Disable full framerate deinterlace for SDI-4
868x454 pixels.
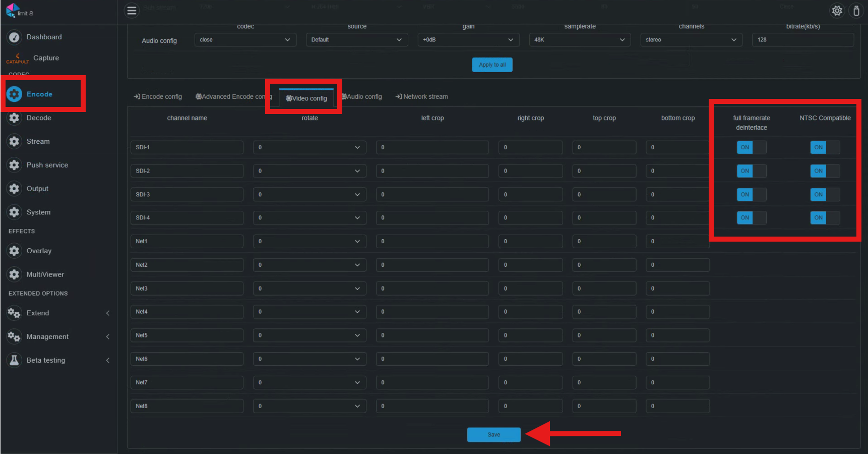(751, 217)
